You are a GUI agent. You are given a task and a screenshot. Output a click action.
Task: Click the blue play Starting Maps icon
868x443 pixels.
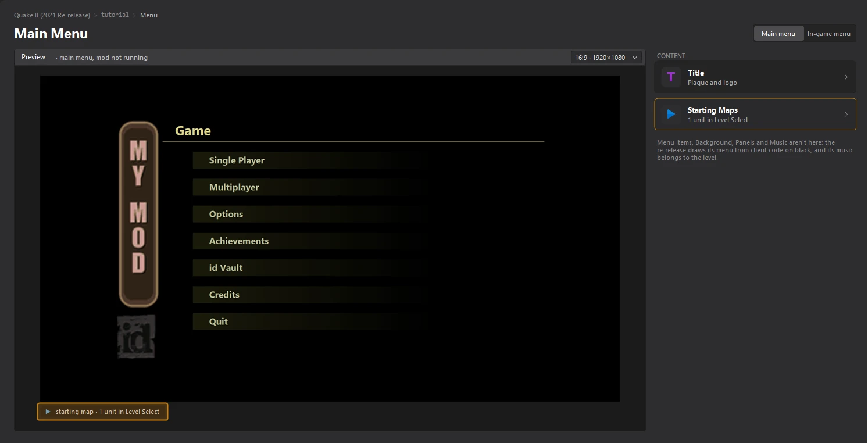click(x=671, y=114)
